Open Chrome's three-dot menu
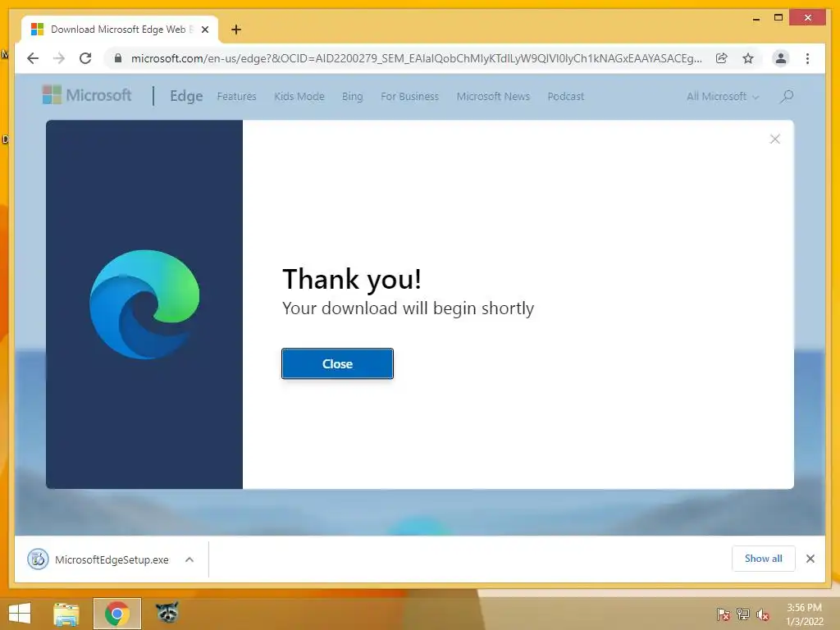This screenshot has width=840, height=630. click(x=807, y=58)
